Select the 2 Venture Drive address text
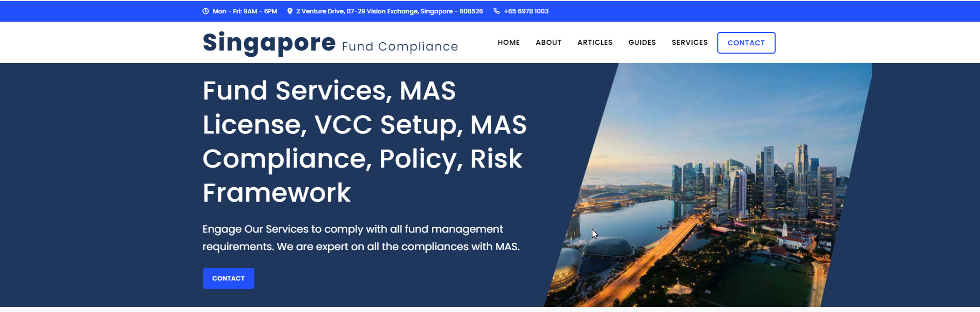980x312 pixels. tap(389, 11)
